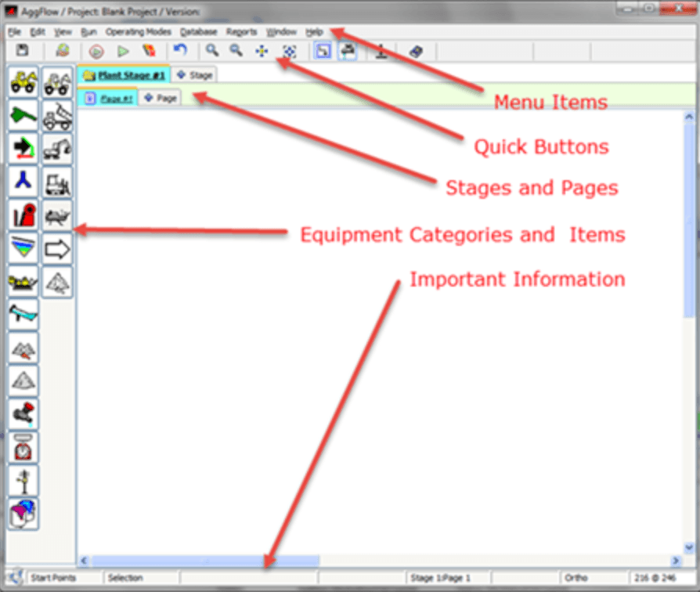Open the weigh scale equipment category
Screen dimensions: 700x592
click(x=23, y=447)
